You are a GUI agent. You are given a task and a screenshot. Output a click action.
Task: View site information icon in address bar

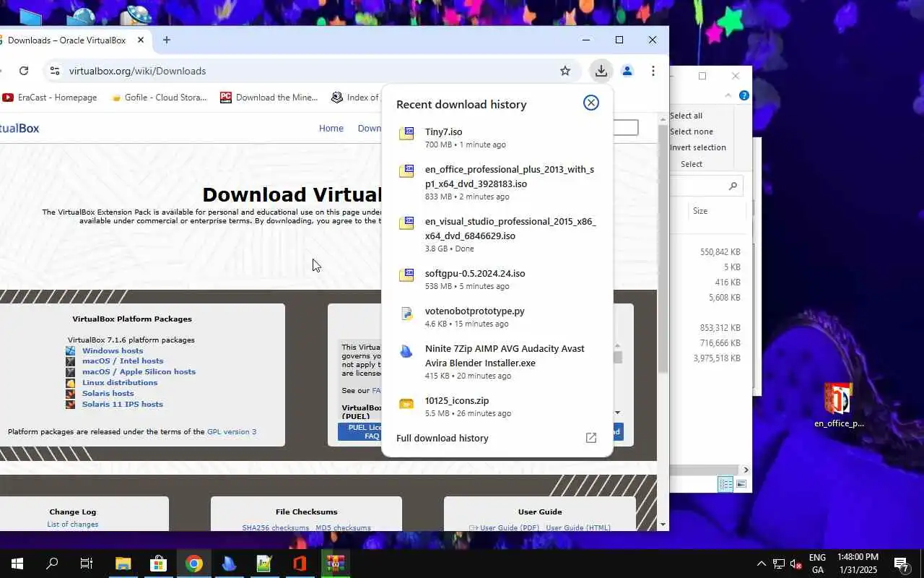55,71
